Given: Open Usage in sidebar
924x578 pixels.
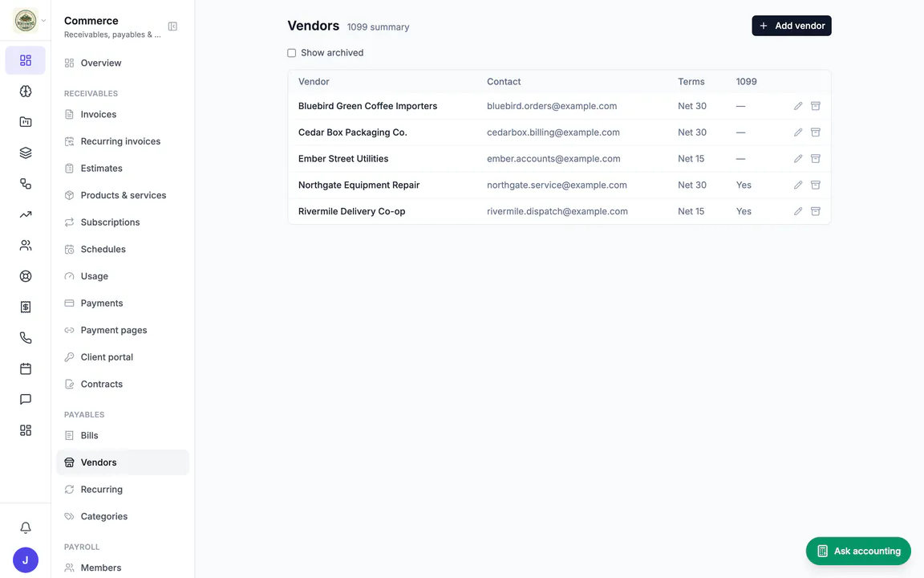Looking at the screenshot, I should click(x=123, y=276).
